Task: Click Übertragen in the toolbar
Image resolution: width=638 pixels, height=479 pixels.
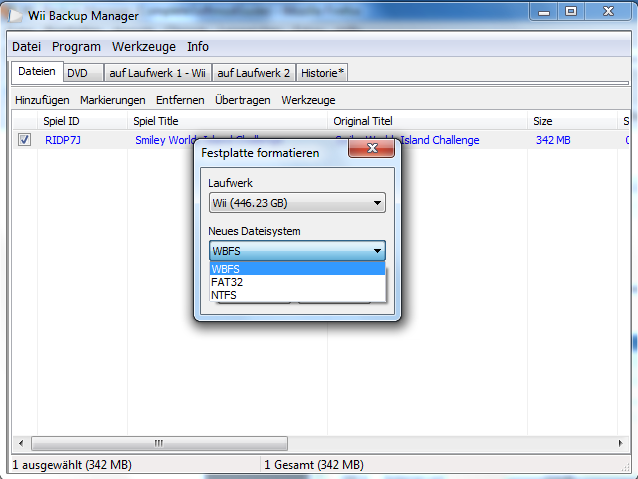Action: (243, 100)
